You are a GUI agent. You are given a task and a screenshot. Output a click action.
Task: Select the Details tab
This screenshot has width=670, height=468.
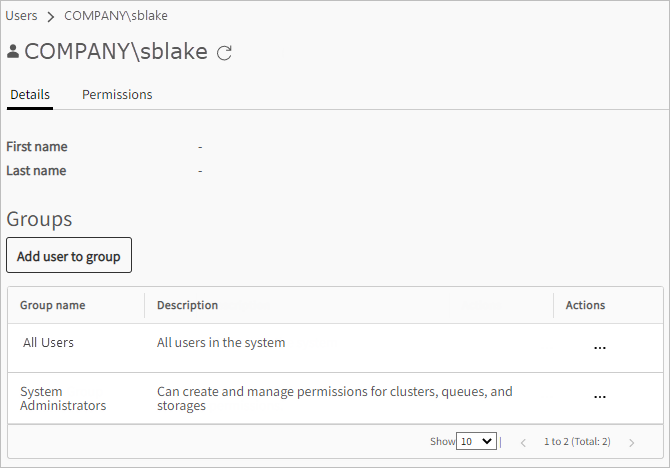click(x=30, y=95)
